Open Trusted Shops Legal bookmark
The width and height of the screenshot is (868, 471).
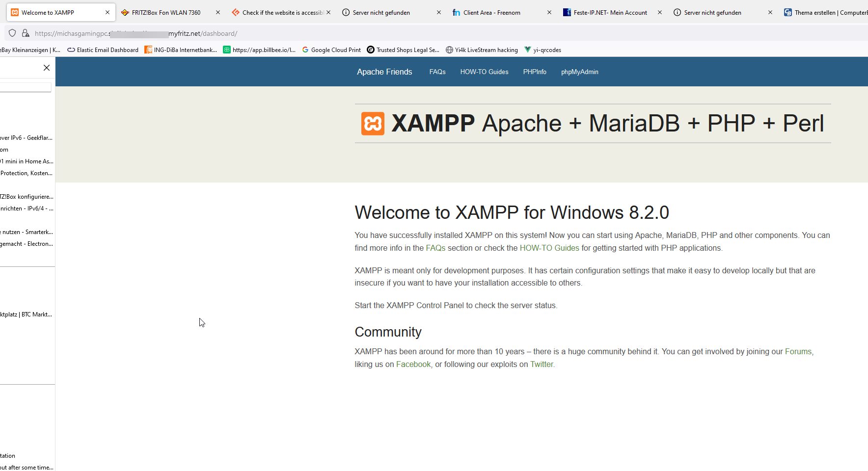pyautogui.click(x=403, y=50)
